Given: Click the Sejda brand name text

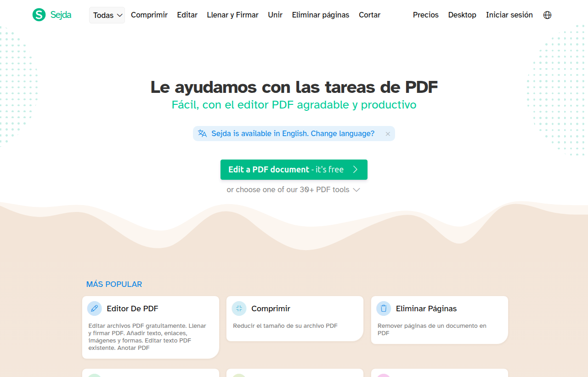Looking at the screenshot, I should pos(61,15).
